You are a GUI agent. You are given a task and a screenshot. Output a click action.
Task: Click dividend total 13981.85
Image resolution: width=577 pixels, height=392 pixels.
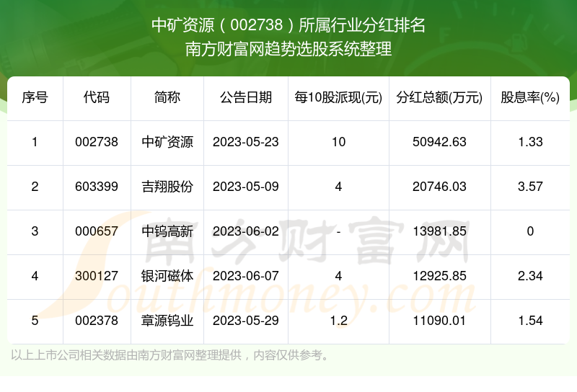pos(439,231)
